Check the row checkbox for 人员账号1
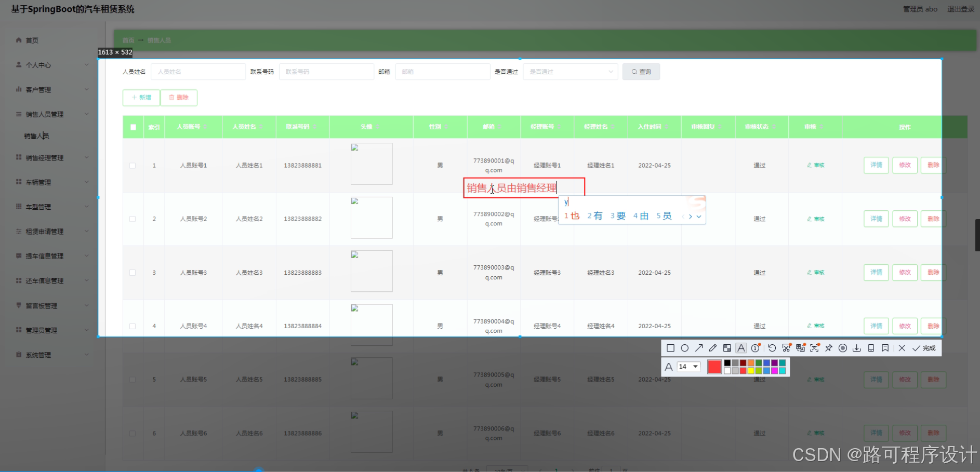This screenshot has width=980, height=472. click(x=133, y=165)
